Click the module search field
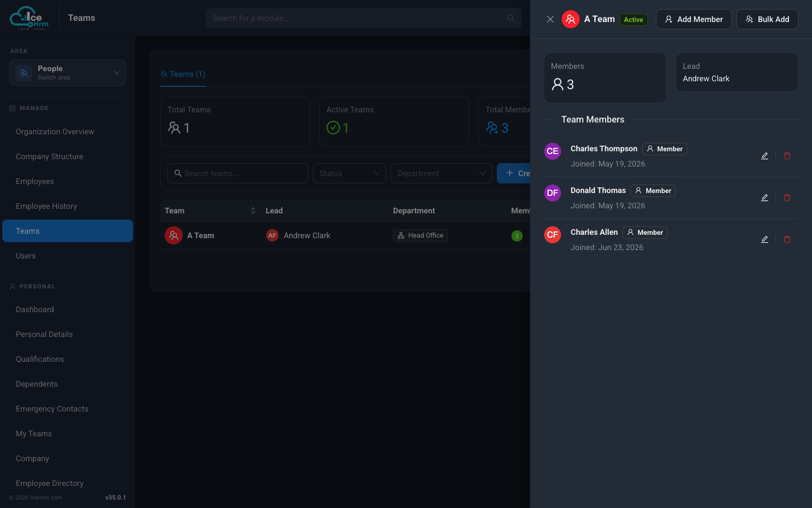812x508 pixels. tap(363, 18)
